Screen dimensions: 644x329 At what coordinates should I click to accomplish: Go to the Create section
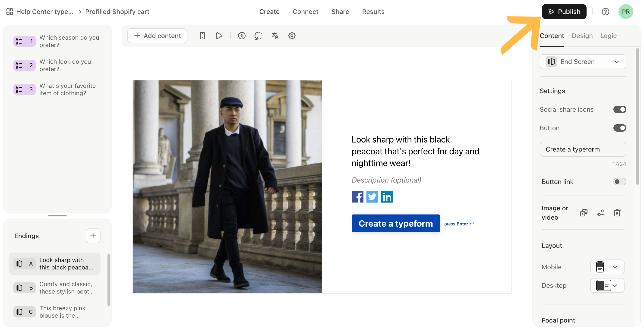tap(269, 12)
